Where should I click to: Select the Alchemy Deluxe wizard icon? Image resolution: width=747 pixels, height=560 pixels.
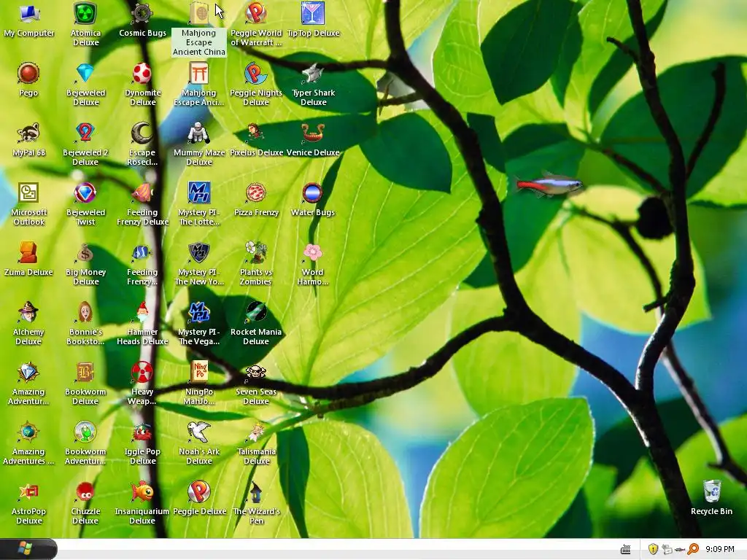(x=28, y=313)
